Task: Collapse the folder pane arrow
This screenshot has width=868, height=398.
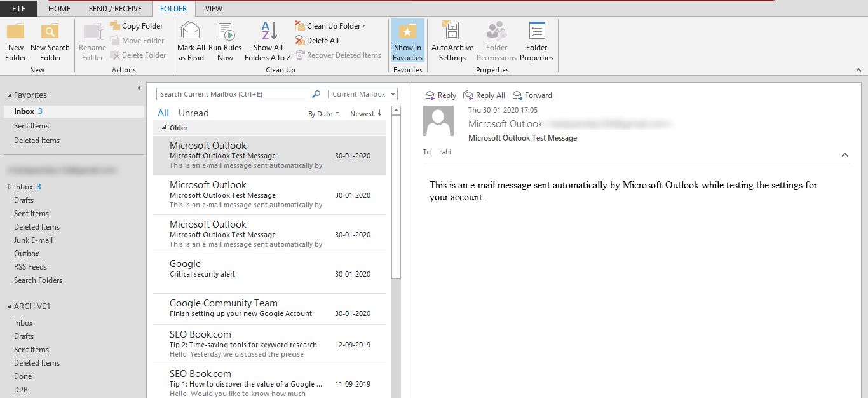Action: 139,88
